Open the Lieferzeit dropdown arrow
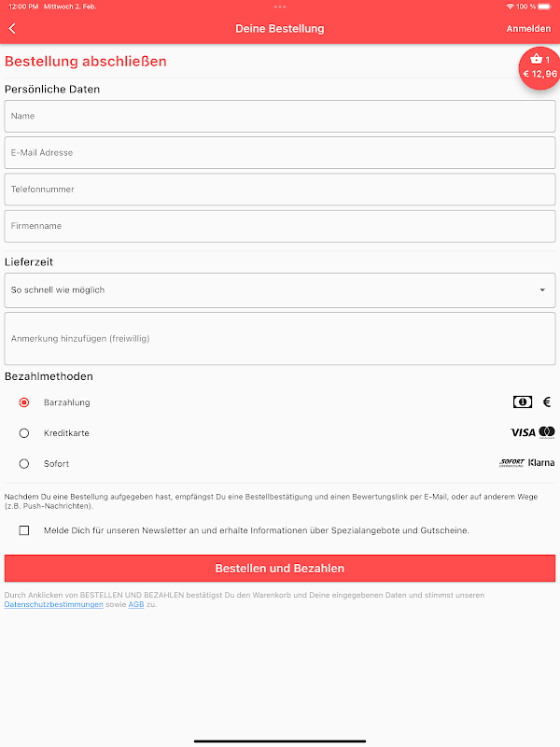The height and width of the screenshot is (747, 560). pos(542,290)
